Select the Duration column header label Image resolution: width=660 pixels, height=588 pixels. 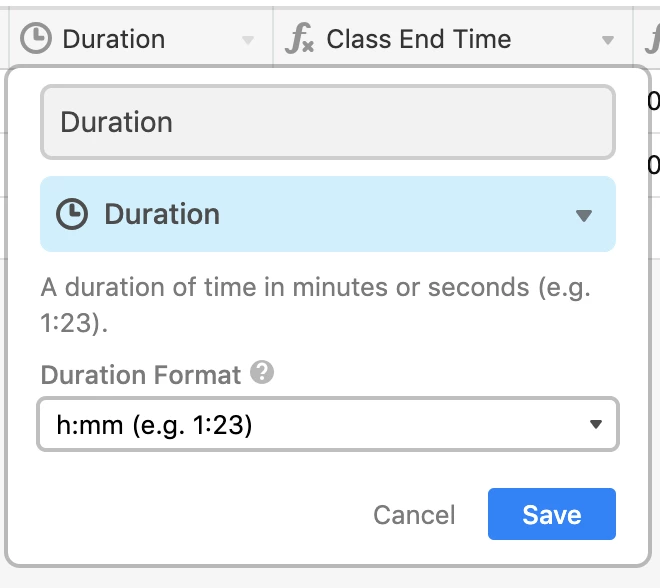coord(114,39)
